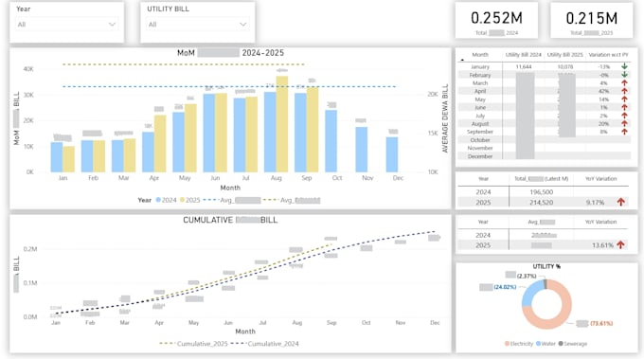
Task: Click the 11,644 cell in January row
Action: pyautogui.click(x=524, y=66)
